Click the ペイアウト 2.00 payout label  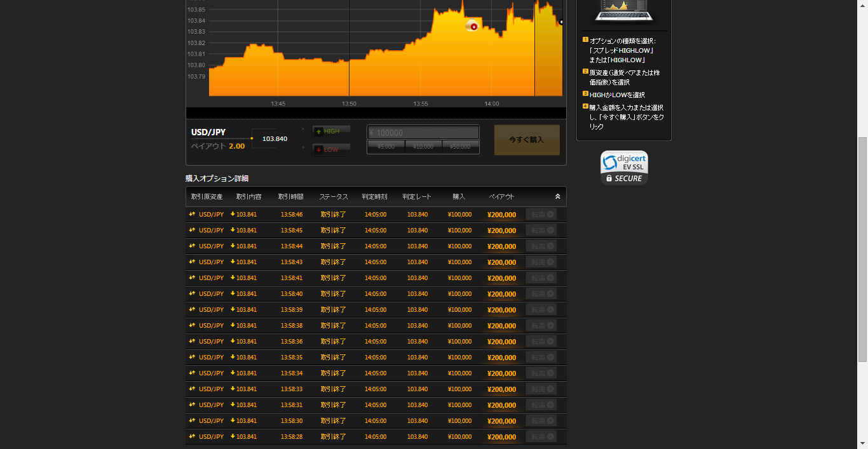pos(218,146)
